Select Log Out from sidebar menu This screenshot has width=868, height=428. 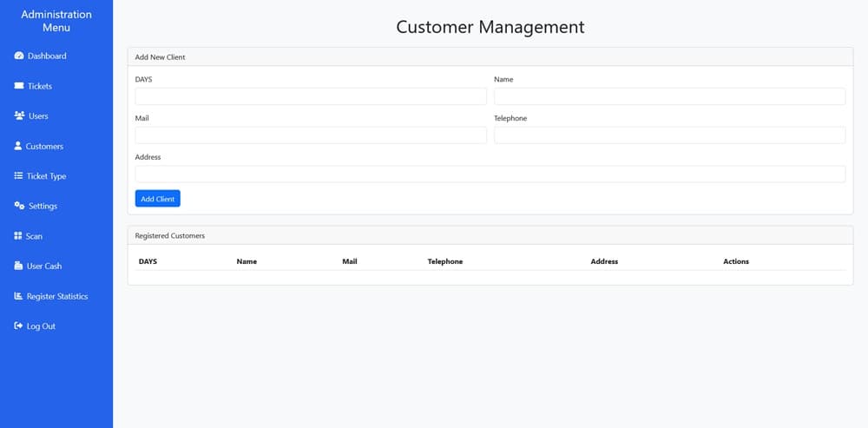(x=41, y=326)
